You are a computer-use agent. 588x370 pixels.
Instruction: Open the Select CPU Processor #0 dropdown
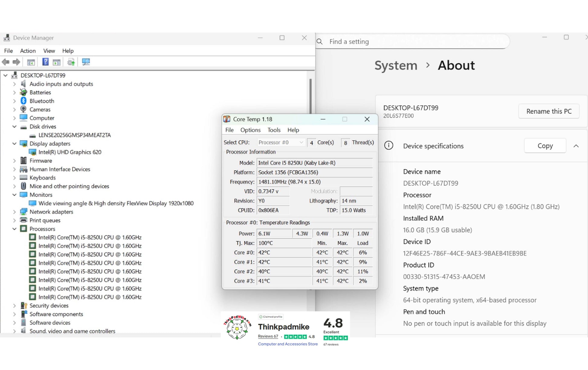281,142
